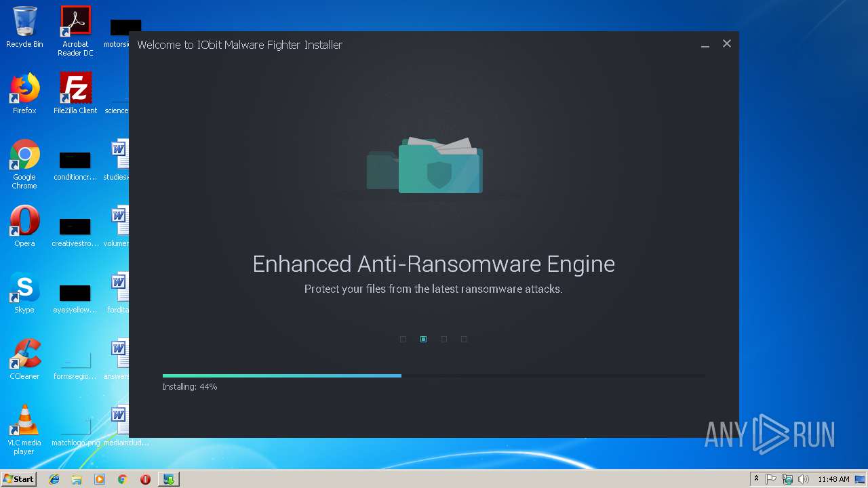Open the Skype desktop shortcut
The width and height of the screenshot is (868, 488).
pos(24,293)
